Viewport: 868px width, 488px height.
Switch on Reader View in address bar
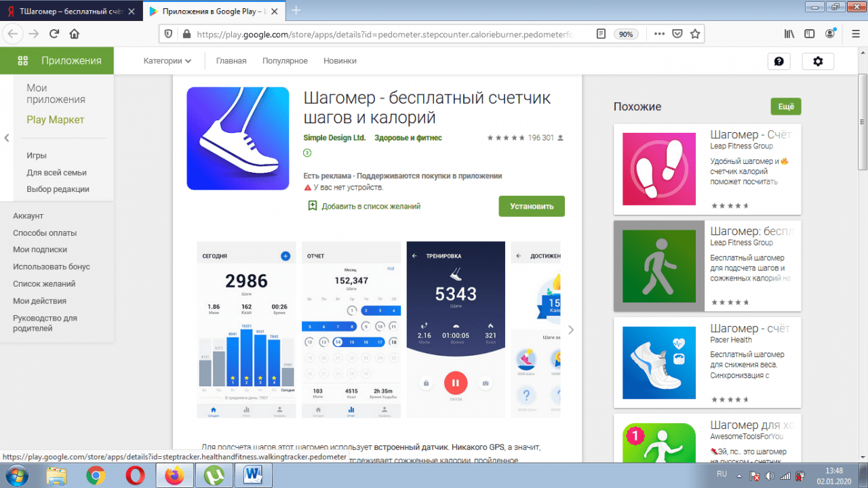tap(601, 34)
